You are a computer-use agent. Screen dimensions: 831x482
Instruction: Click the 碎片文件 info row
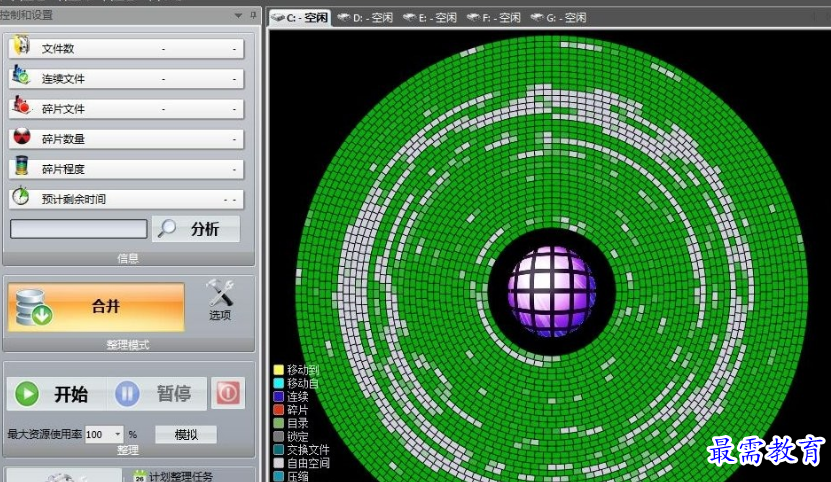pyautogui.click(x=126, y=109)
